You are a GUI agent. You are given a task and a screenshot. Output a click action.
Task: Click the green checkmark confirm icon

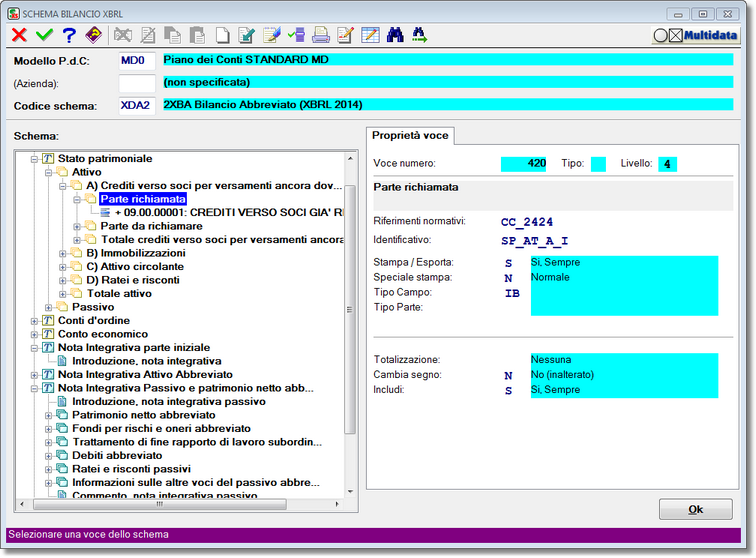[44, 35]
